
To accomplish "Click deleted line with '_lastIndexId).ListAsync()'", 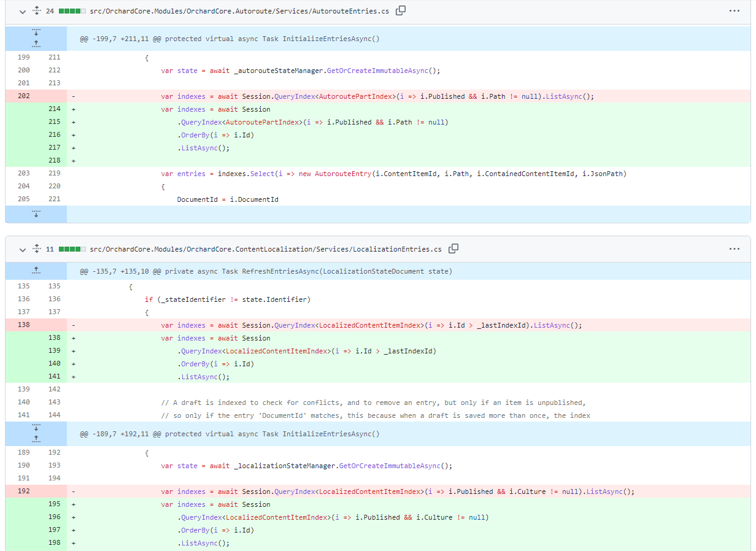I will coord(372,325).
